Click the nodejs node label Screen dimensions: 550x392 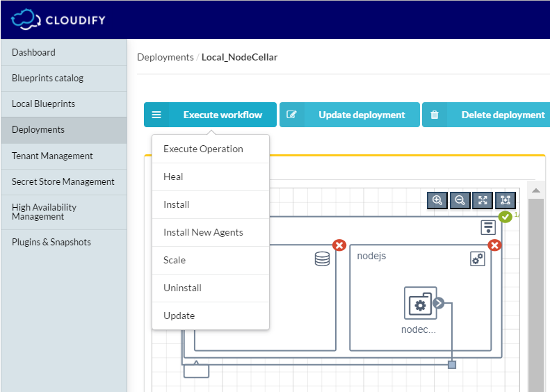coord(371,256)
